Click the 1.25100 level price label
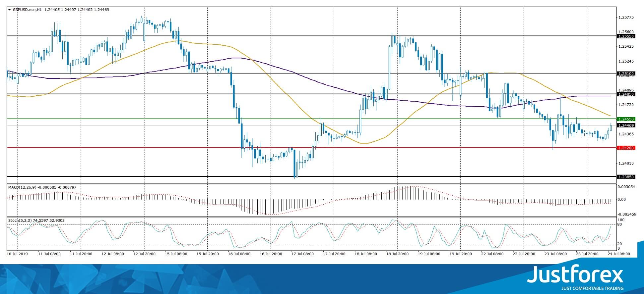The width and height of the screenshot is (644, 294). (625, 73)
